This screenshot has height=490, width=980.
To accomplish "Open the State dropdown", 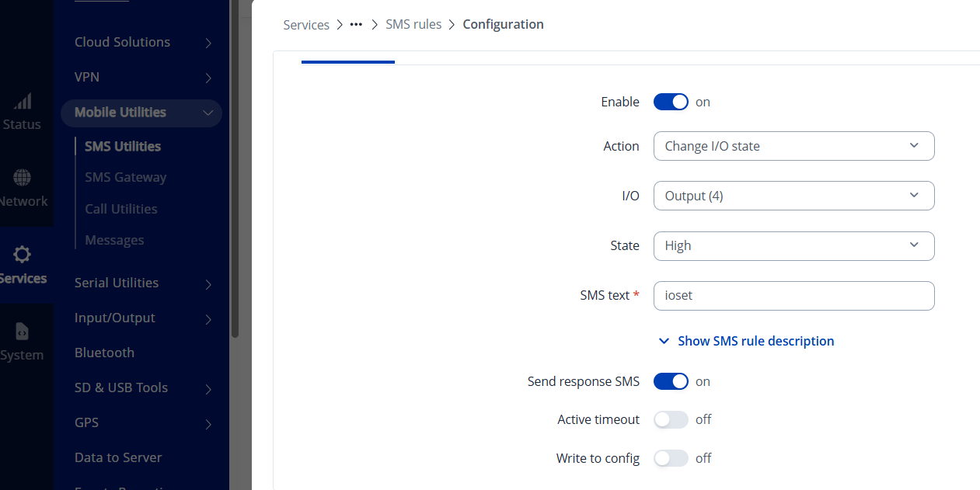I will pos(793,245).
